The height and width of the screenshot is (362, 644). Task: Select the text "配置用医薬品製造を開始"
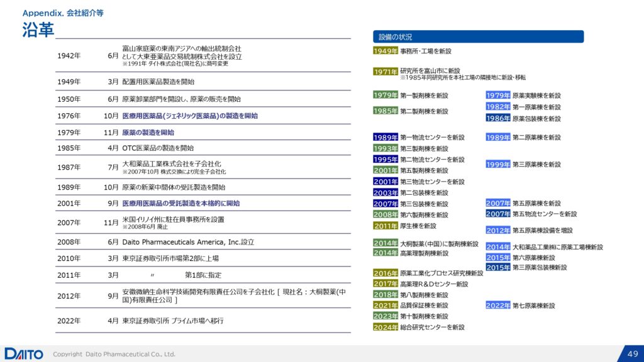(x=158, y=82)
